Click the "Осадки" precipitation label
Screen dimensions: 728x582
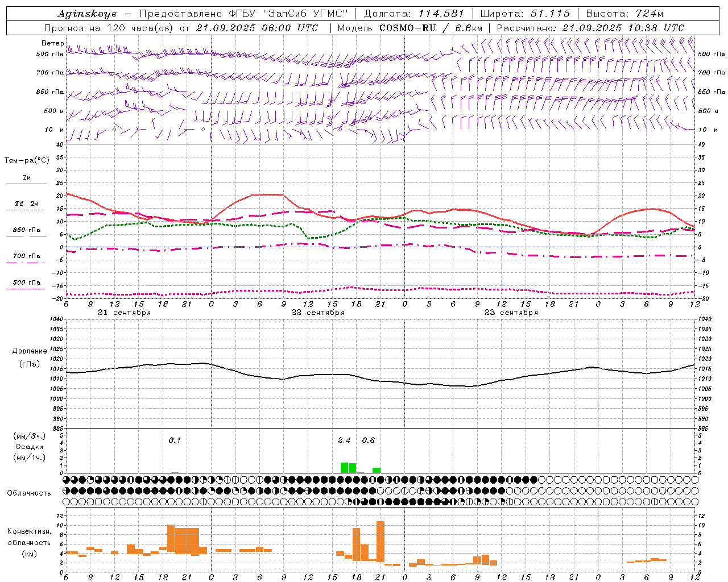[30, 447]
